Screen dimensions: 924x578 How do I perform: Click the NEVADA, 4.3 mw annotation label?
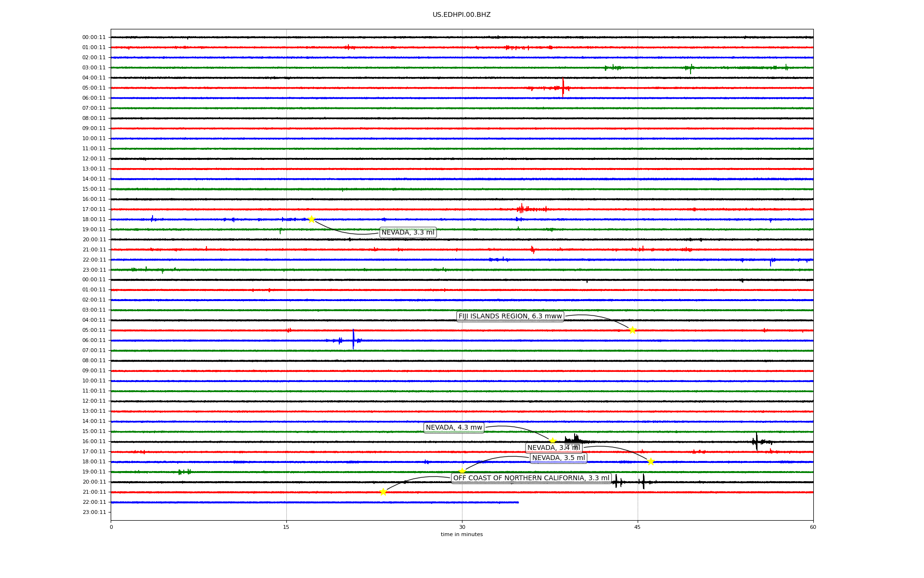point(454,428)
